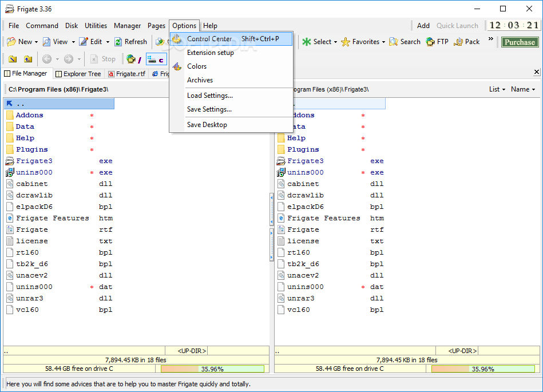
Task: Expand the New dropdown arrow
Action: (x=36, y=42)
